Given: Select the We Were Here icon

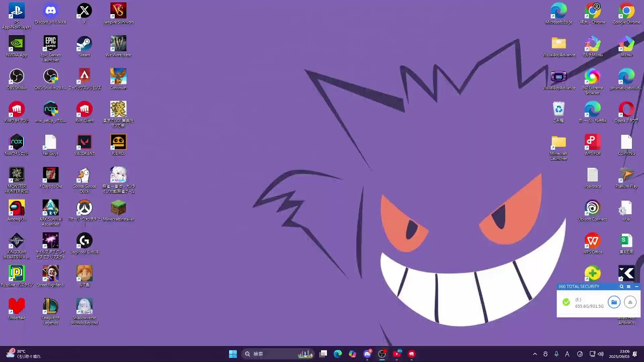Looking at the screenshot, I should 118,47.
